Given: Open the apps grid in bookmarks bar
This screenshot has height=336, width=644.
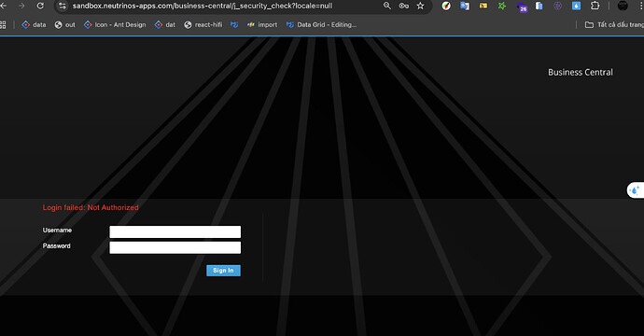Looking at the screenshot, I should point(3,25).
